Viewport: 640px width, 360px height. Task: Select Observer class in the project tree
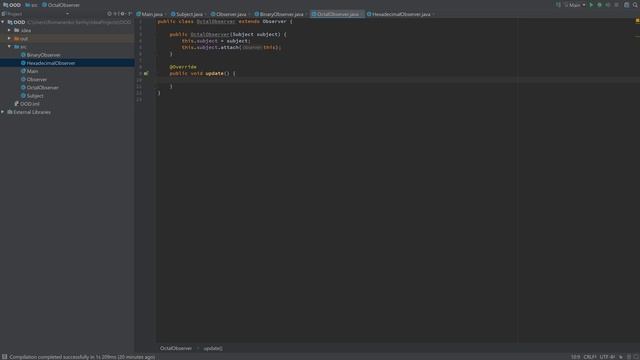(37, 79)
